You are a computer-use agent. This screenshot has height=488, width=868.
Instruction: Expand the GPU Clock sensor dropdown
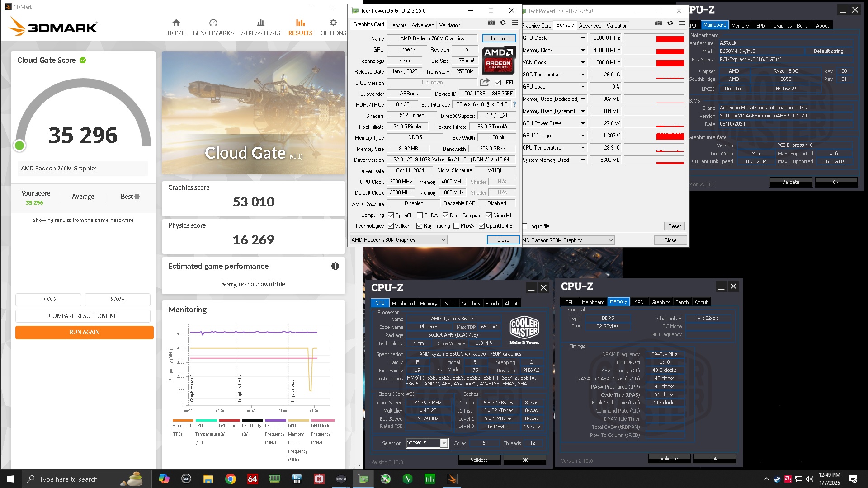tap(583, 38)
